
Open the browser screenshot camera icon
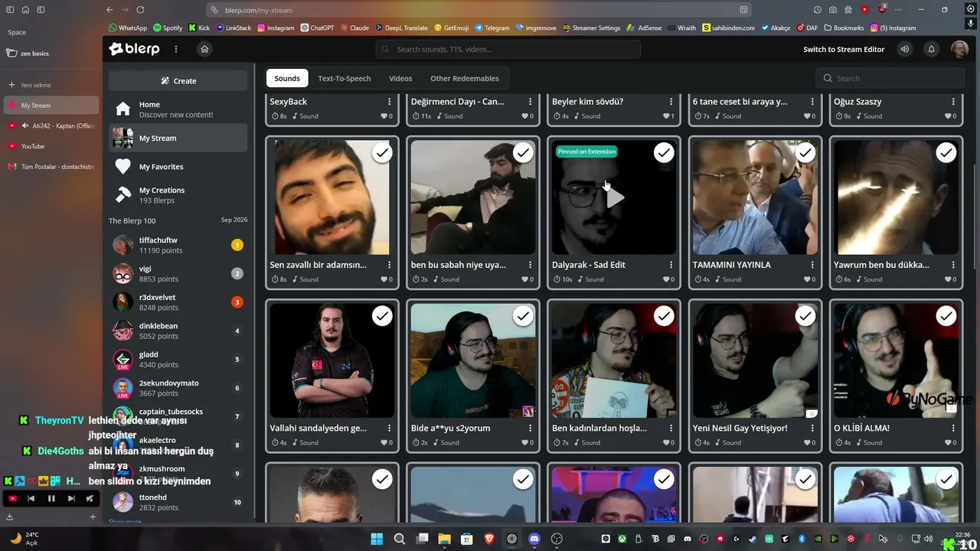pyautogui.click(x=833, y=10)
